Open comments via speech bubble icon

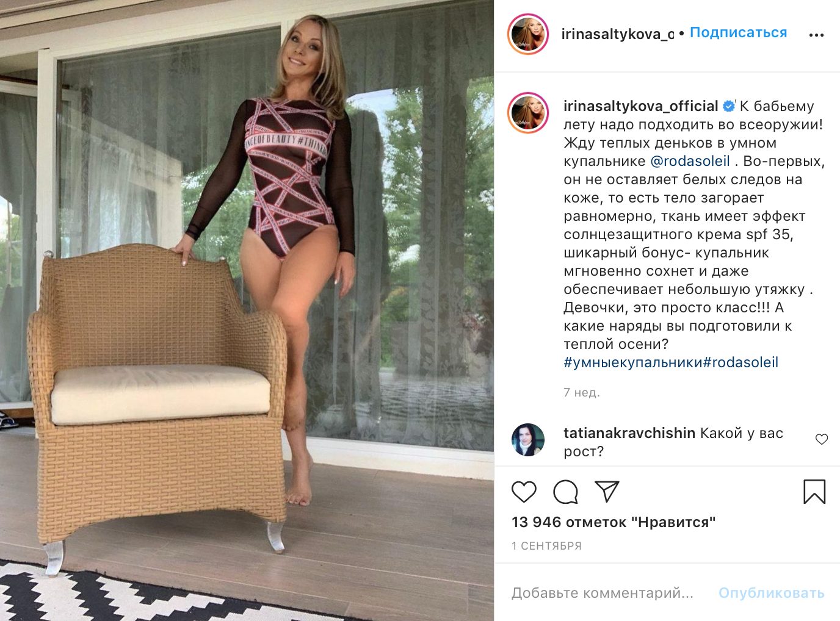click(566, 492)
